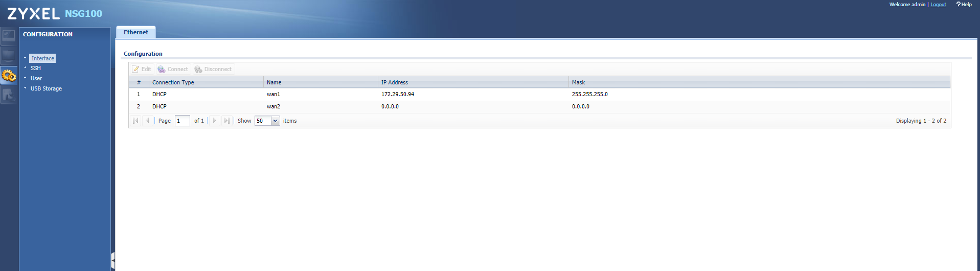Click the Logout link
The height and width of the screenshot is (271, 980).
tap(938, 5)
